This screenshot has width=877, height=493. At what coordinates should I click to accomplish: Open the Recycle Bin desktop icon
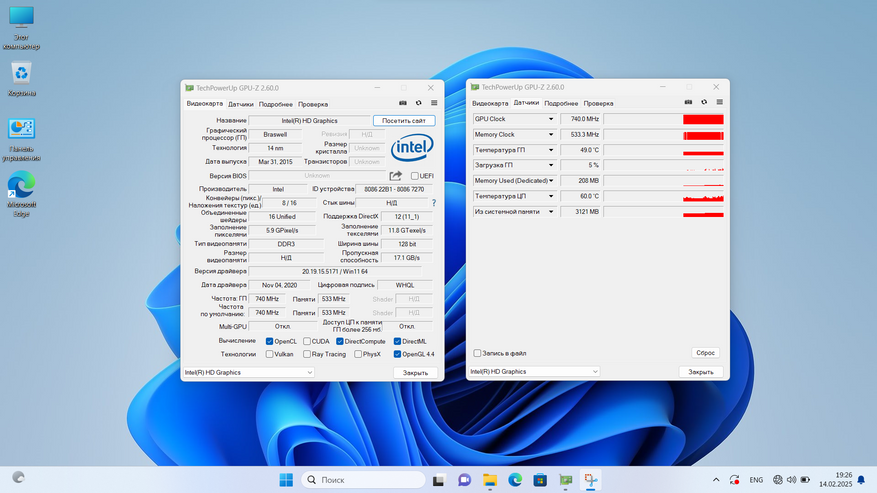21,75
